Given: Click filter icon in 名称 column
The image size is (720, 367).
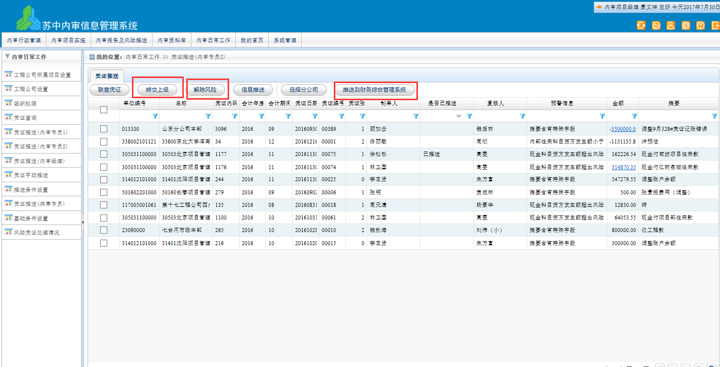Looking at the screenshot, I should coord(208,117).
